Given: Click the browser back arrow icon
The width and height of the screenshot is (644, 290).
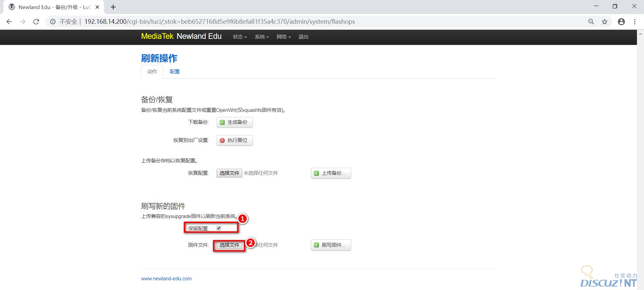Looking at the screenshot, I should point(9,22).
